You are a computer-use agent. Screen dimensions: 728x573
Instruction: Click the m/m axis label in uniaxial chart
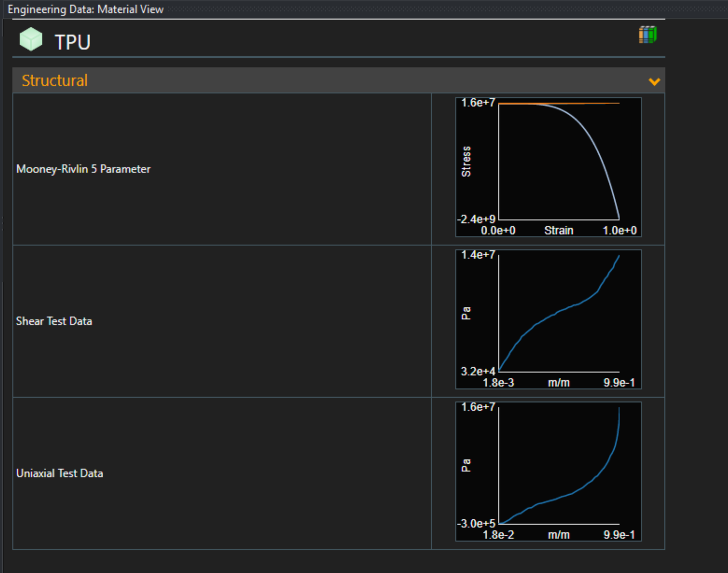click(559, 535)
